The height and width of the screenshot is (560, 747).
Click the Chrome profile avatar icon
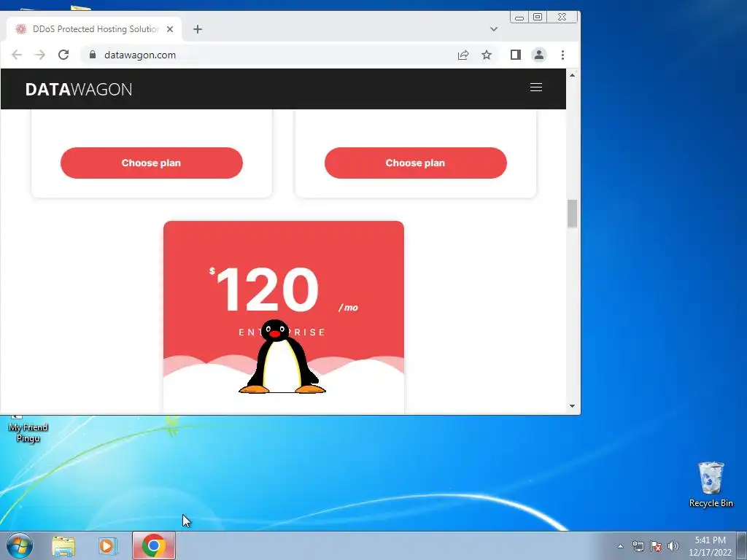tap(539, 55)
